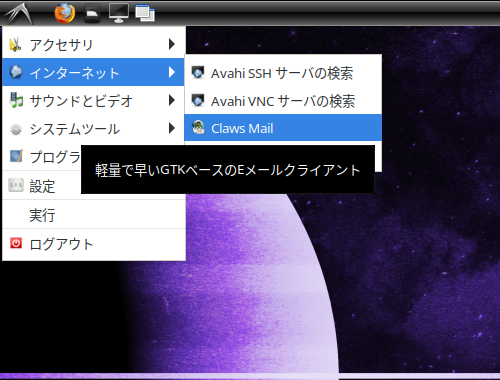
Task: Click the overlapping windows panel icon
Action: 145,14
